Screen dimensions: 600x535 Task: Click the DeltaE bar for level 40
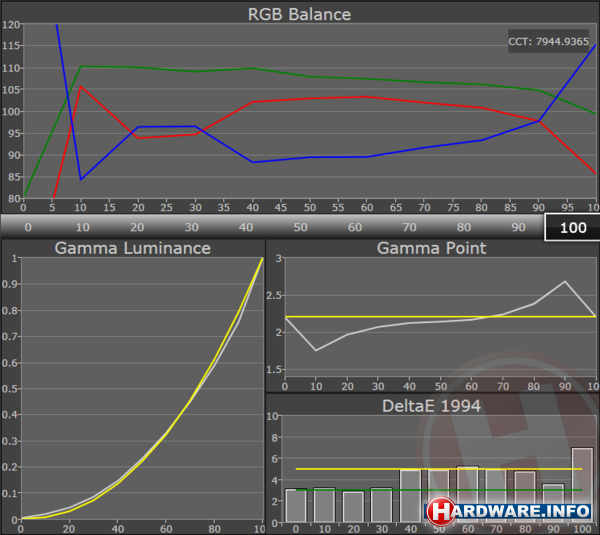pos(410,496)
